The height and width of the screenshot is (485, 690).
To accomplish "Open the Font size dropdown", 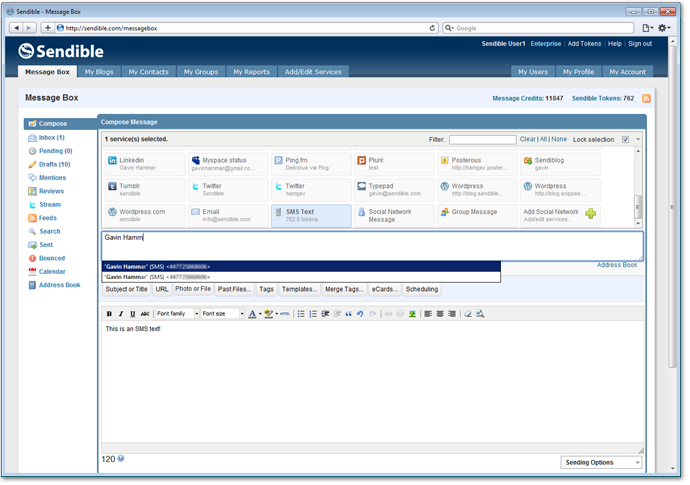I will click(x=223, y=315).
